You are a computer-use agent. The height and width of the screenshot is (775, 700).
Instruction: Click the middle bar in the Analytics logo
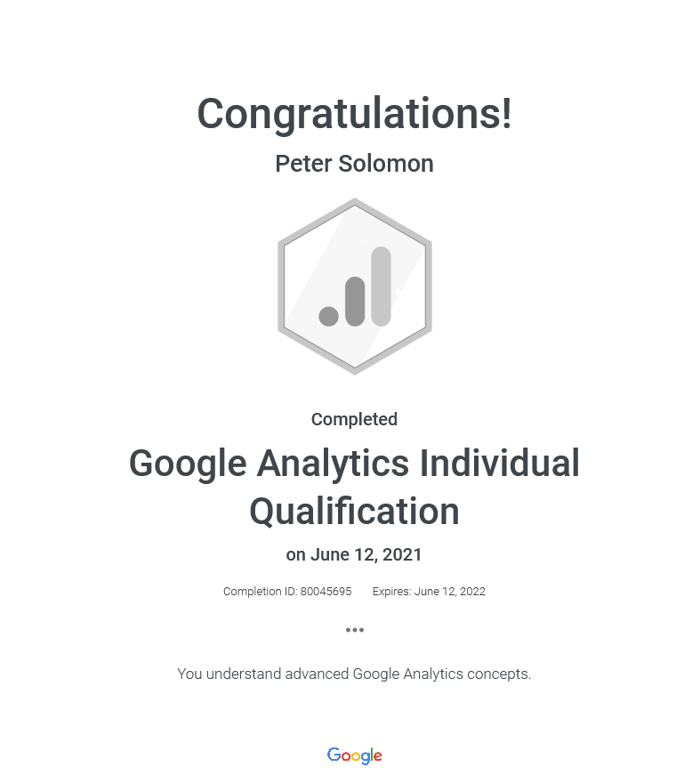[355, 302]
